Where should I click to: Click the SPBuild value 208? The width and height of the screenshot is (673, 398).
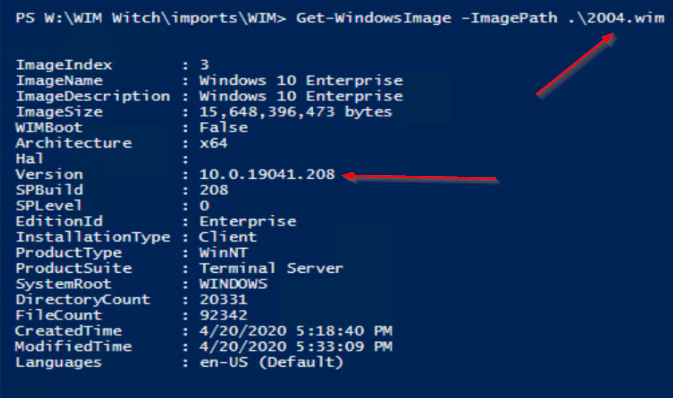[214, 190]
